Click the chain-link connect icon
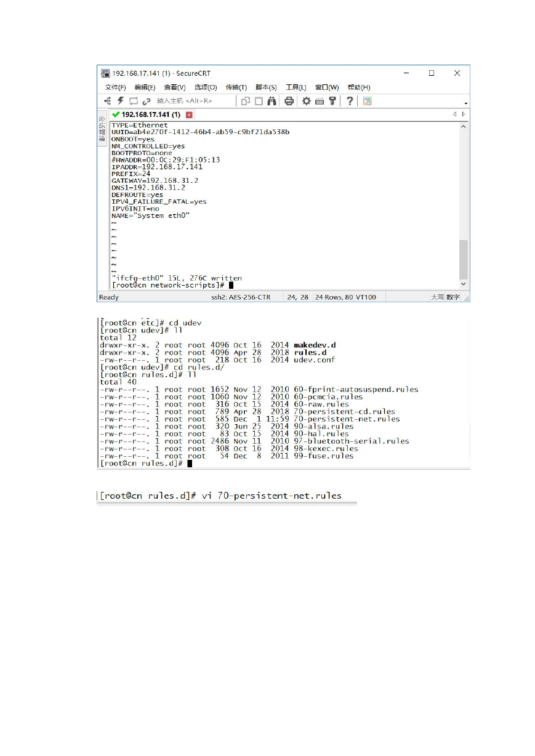535x756 pixels. coord(147,101)
